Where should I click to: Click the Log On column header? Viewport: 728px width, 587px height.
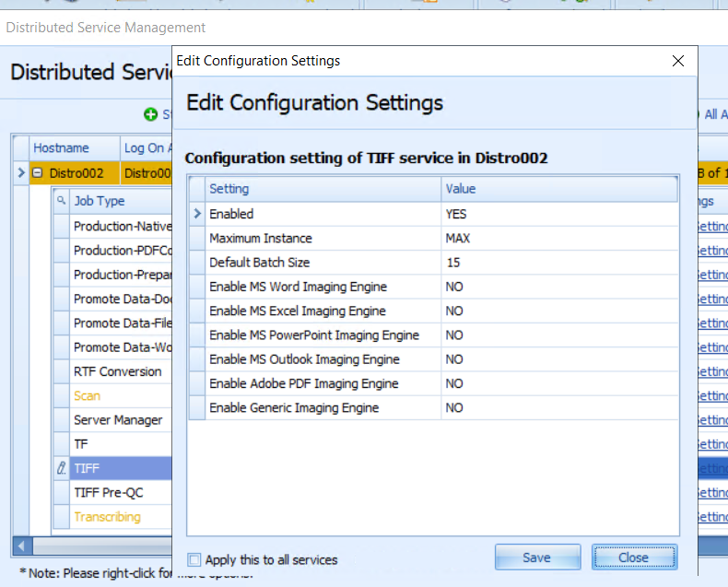pyautogui.click(x=147, y=147)
